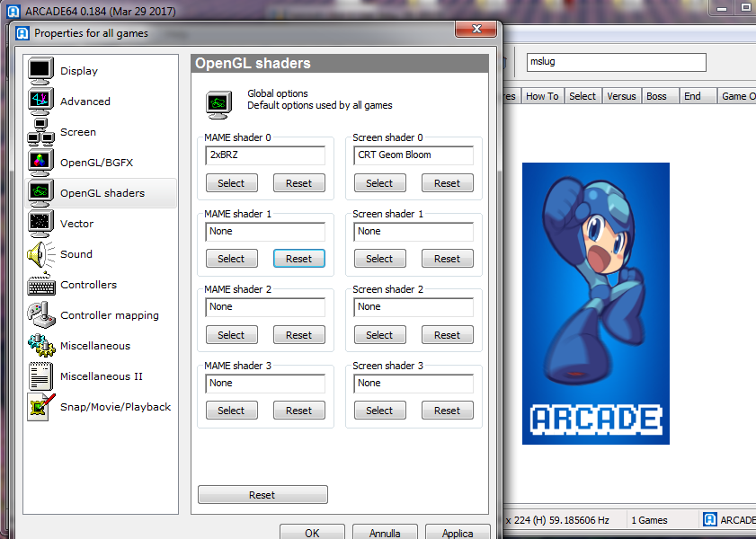Select for MAME shader 0
The image size is (756, 539).
point(231,183)
